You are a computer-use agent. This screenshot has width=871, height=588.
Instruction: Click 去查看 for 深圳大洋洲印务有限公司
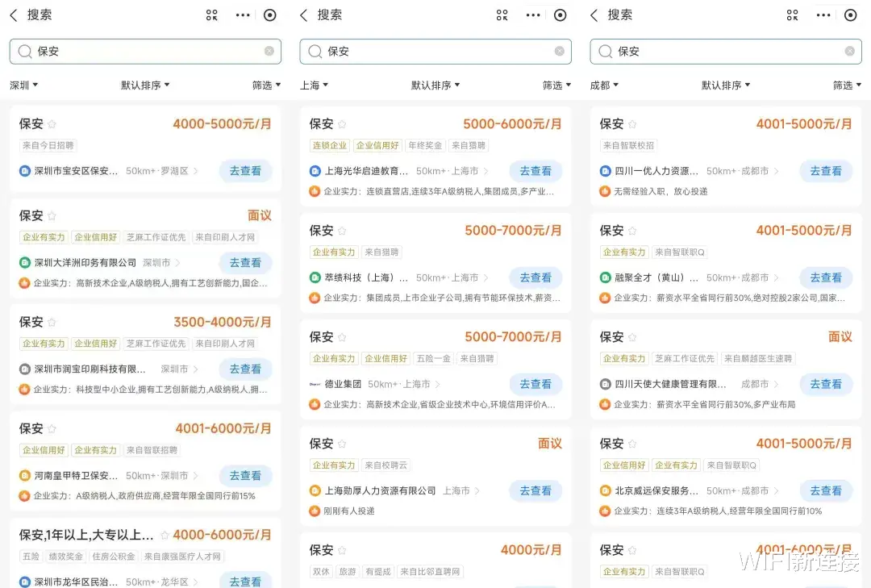pos(245,262)
